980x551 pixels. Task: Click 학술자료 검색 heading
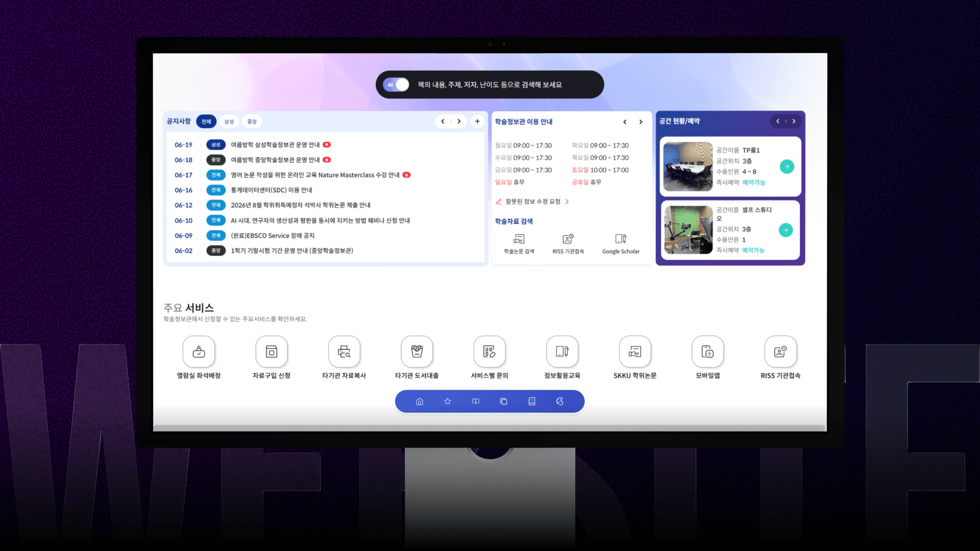[x=513, y=221]
